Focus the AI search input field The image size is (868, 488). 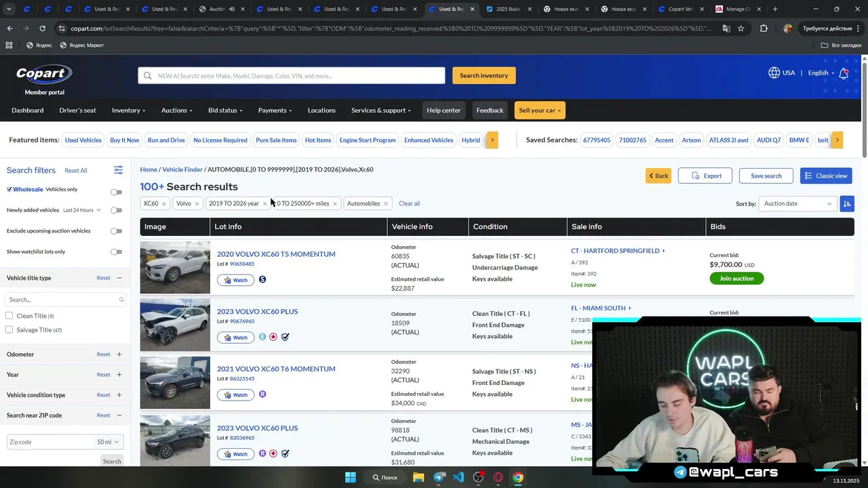[x=292, y=75]
